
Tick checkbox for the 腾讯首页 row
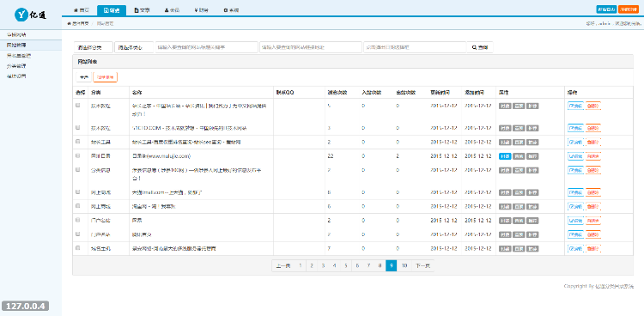click(77, 234)
